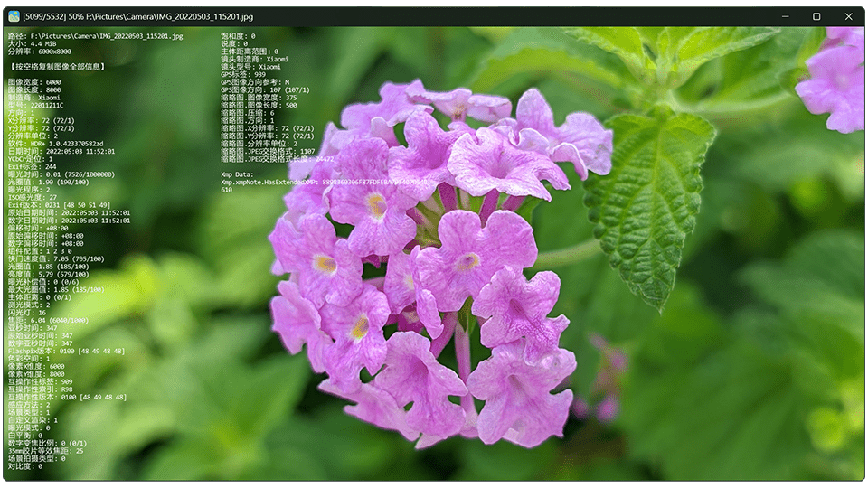Click the 组件配置: 1 2 3 0 line
The image size is (868, 488).
[40, 251]
